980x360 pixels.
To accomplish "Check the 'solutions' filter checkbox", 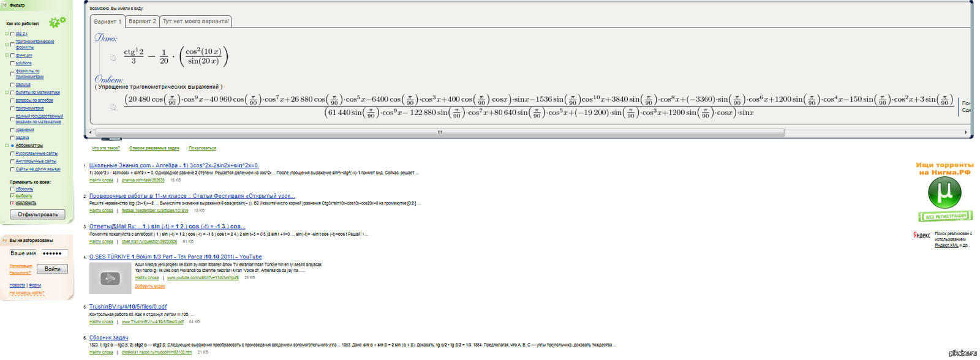I will [x=12, y=64].
